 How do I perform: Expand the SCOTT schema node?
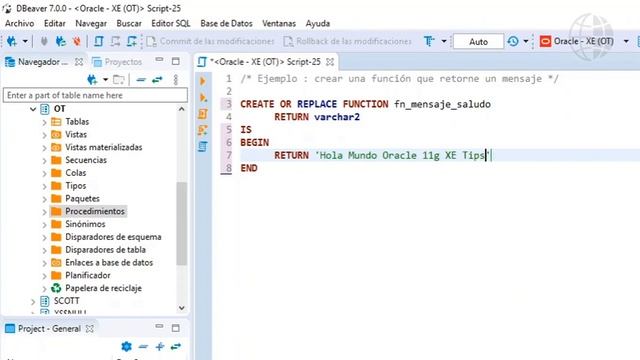click(33, 301)
